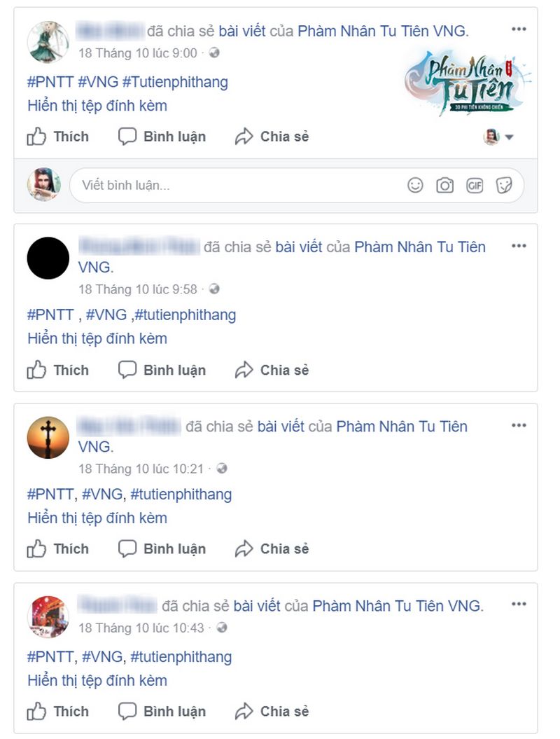Click the cross sunset profile avatar

click(48, 437)
